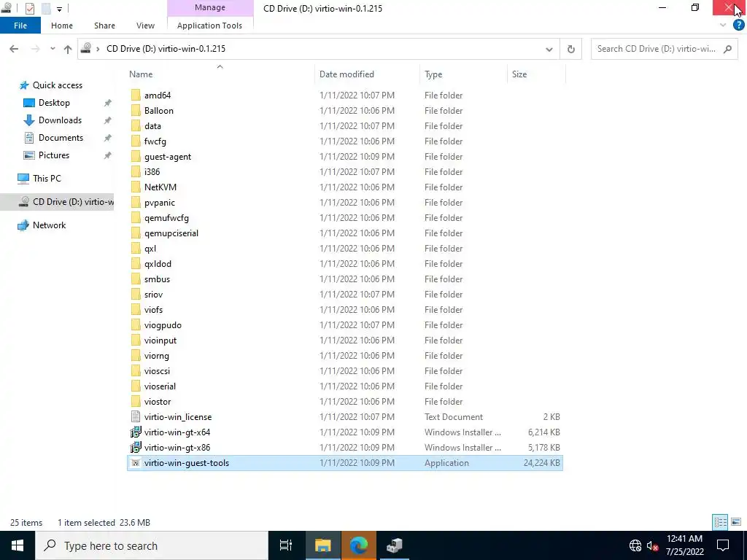Open File Explorer from the taskbar
This screenshot has height=560, width=747.
click(322, 545)
